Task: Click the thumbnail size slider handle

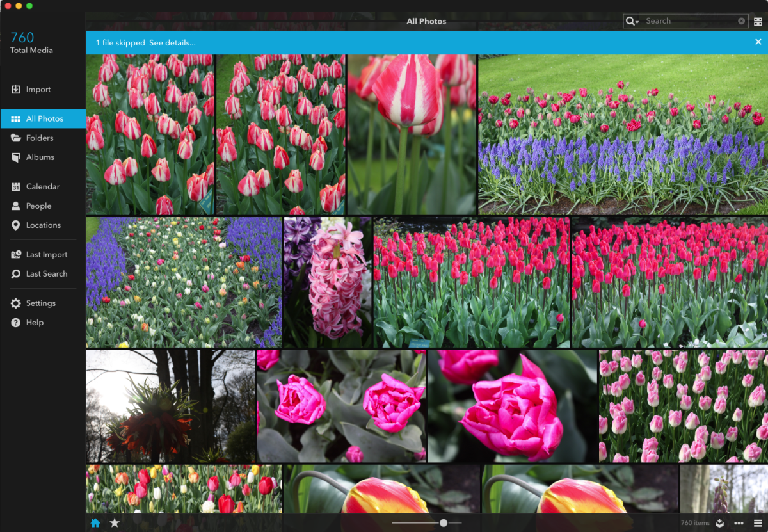Action: (444, 523)
